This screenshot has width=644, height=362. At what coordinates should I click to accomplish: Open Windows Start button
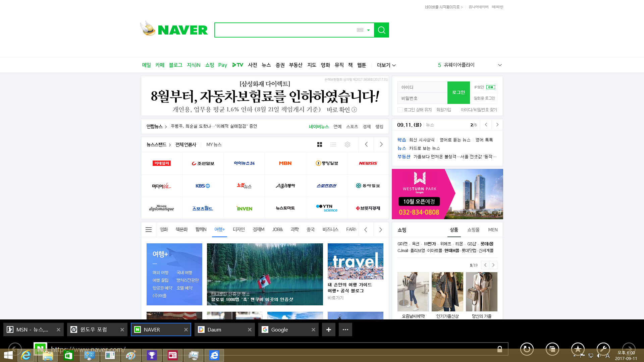[8, 355]
